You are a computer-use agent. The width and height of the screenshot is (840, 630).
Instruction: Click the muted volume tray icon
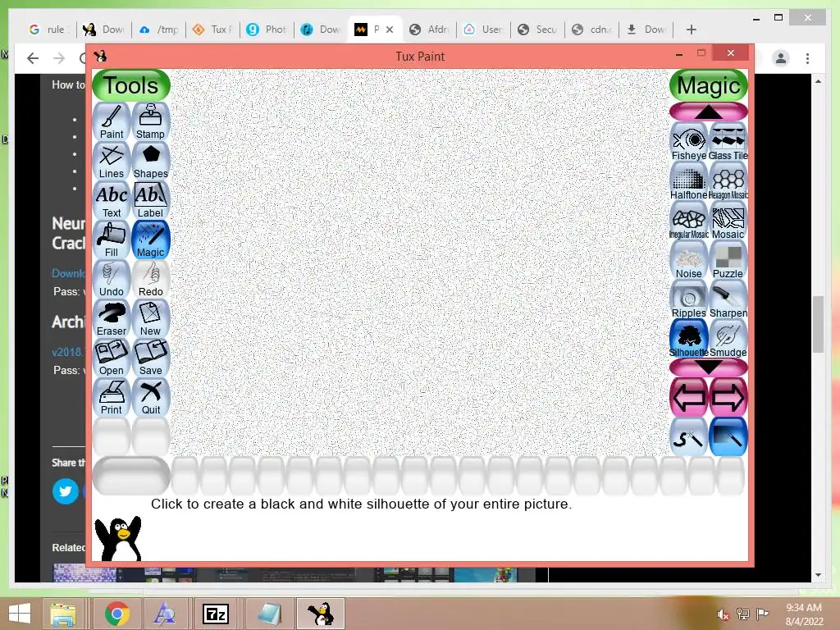pyautogui.click(x=723, y=614)
